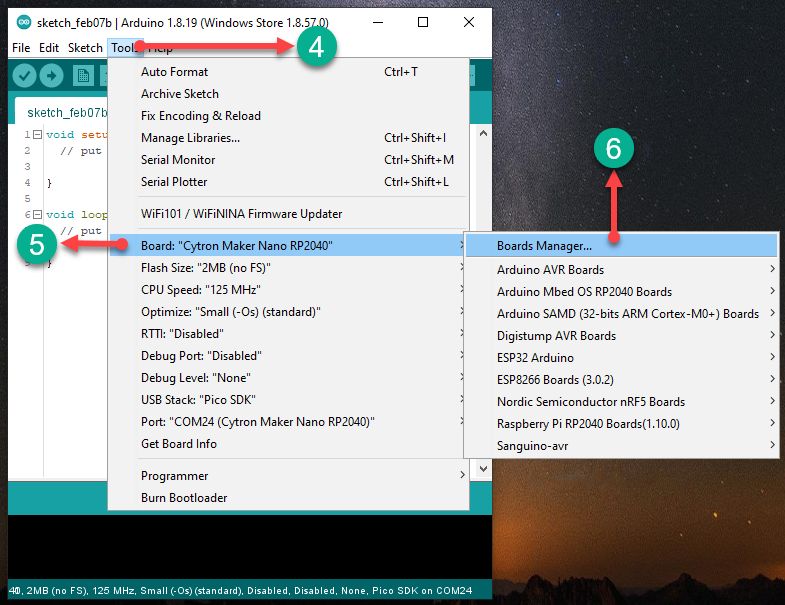Image resolution: width=785 pixels, height=605 pixels.
Task: Expand Optimize: Small (-Os) submenu
Action: pos(288,312)
